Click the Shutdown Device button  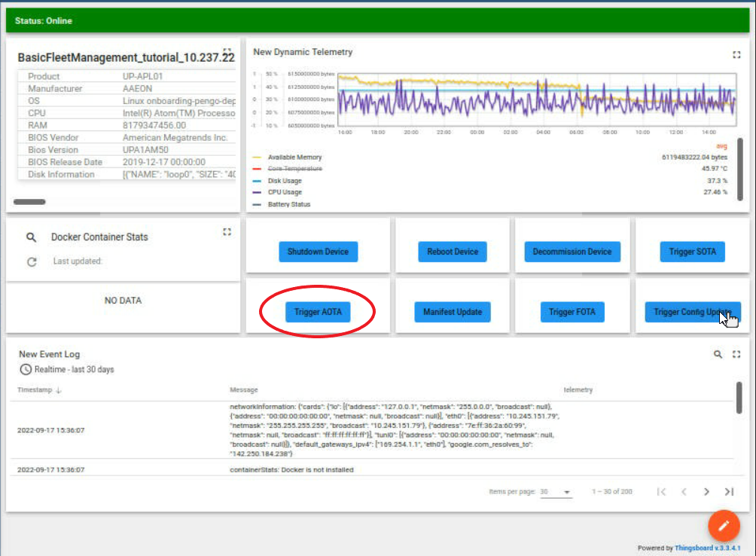(x=318, y=252)
